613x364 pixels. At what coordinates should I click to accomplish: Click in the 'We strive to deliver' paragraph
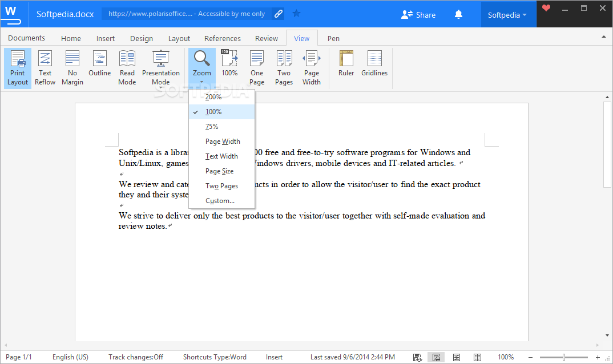click(x=302, y=221)
